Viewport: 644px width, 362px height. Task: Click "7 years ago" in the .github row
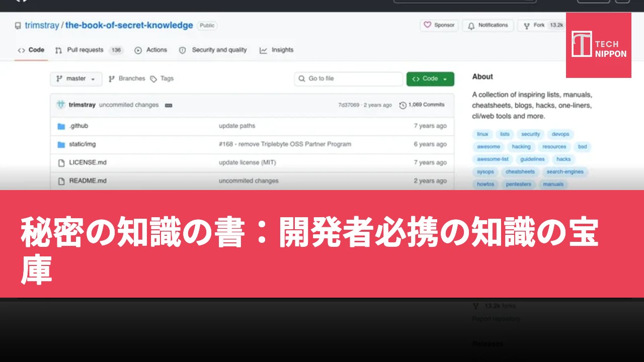tap(430, 126)
